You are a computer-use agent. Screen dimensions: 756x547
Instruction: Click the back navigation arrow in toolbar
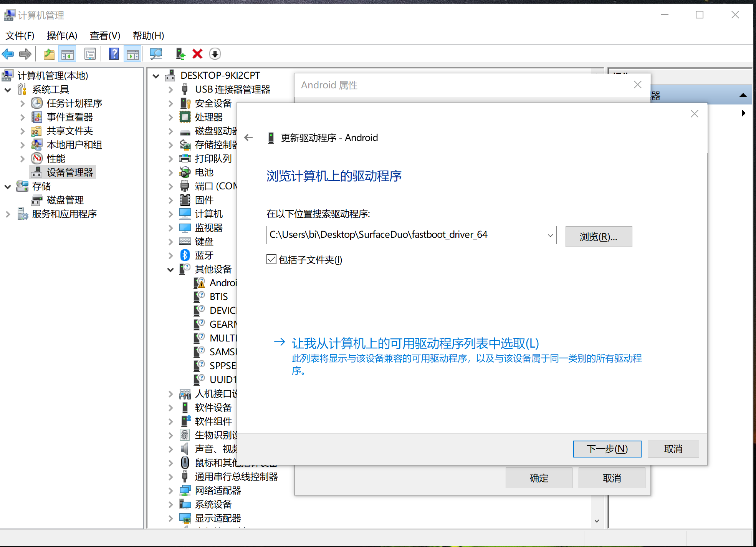(x=8, y=54)
